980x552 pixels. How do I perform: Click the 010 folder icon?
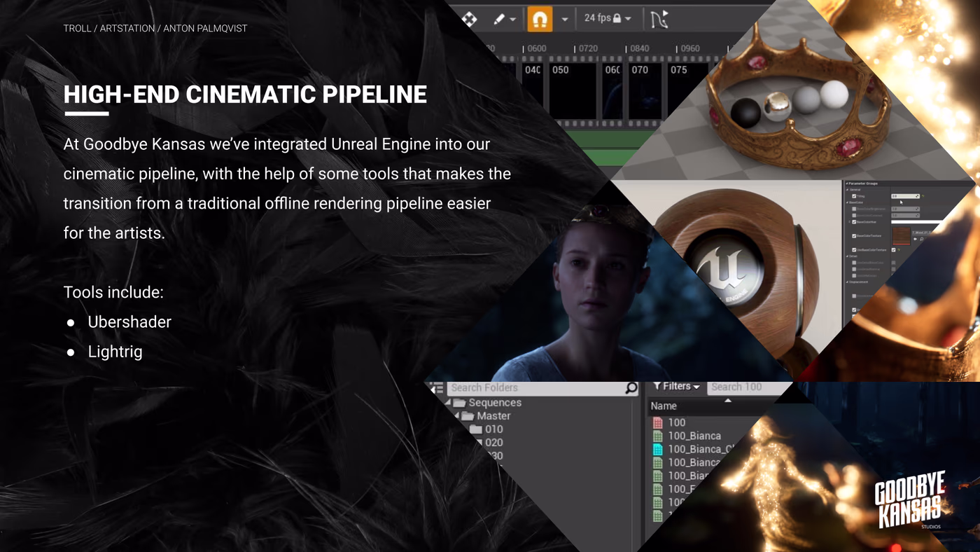[x=476, y=429]
